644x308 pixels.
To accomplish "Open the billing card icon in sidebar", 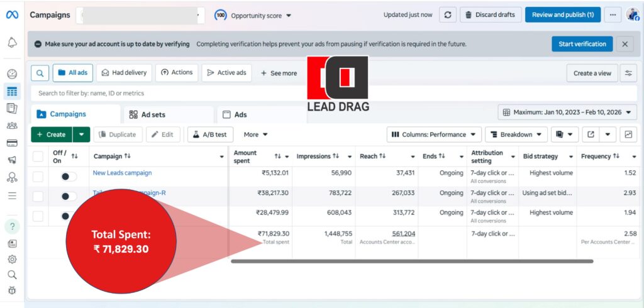I will tap(12, 143).
